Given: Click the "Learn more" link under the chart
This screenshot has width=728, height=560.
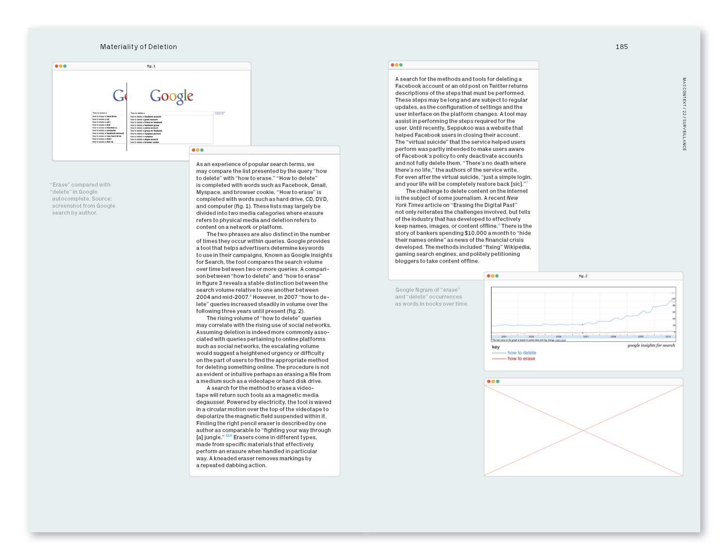Looking at the screenshot, I should click(561, 340).
